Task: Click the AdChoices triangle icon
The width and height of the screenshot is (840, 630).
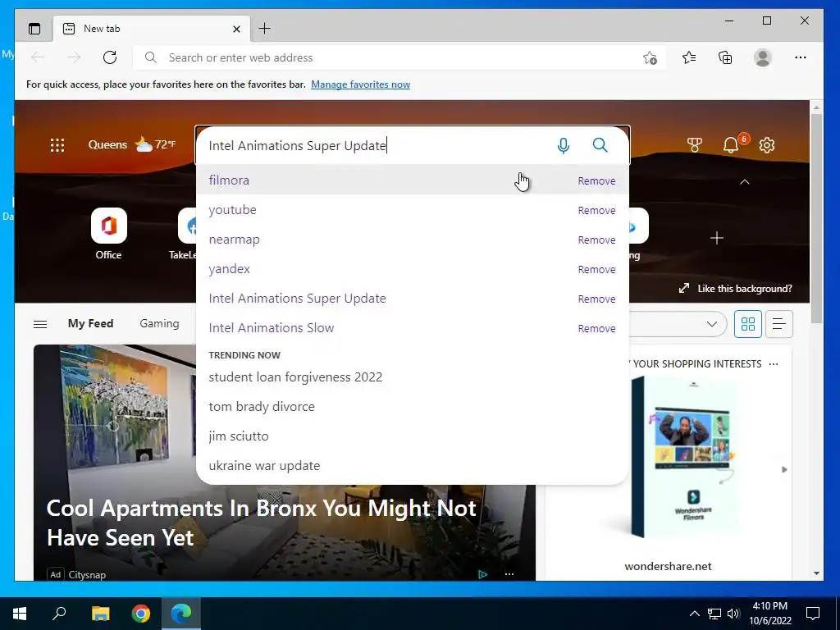Action: click(x=482, y=574)
